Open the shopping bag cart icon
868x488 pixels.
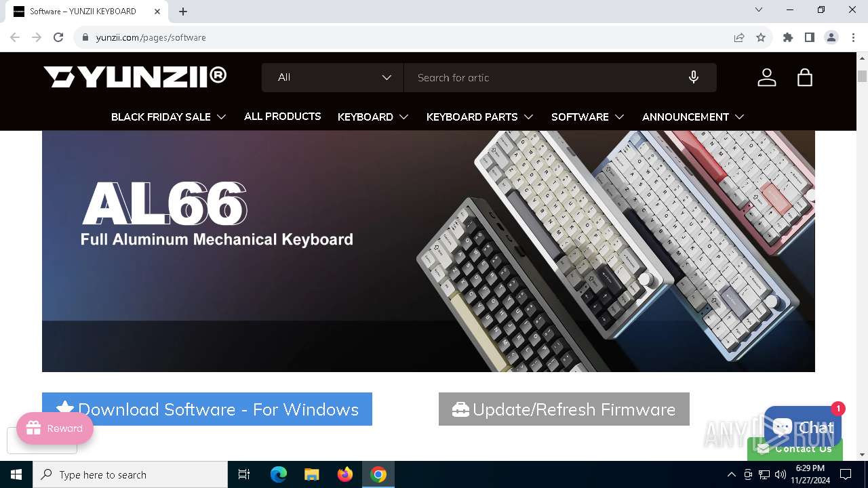tap(805, 77)
